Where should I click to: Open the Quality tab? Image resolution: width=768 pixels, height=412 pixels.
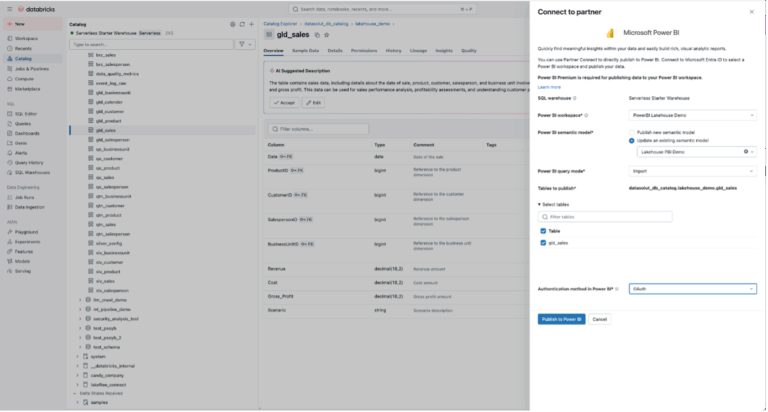pos(469,50)
